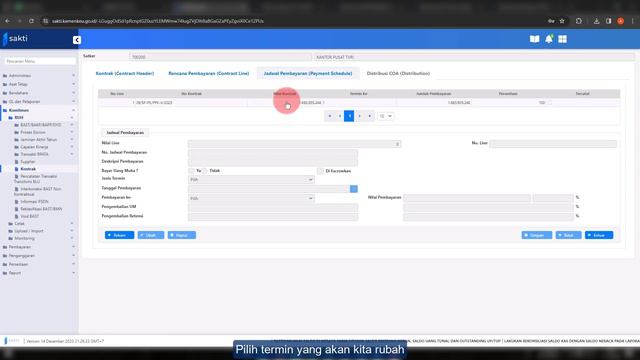The image size is (640, 360).
Task: Select the Jadwal Pembayaran form section tab
Action: [x=125, y=133]
